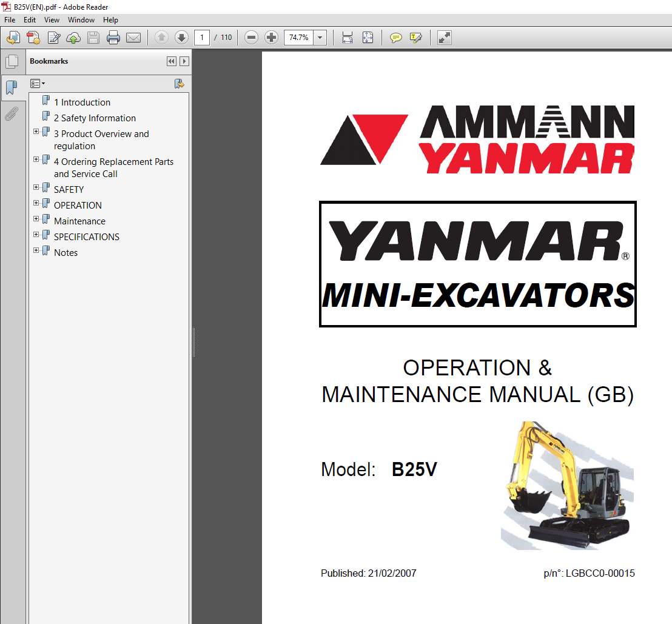Open the bookmark options menu dropdown
The height and width of the screenshot is (624, 672).
coord(37,84)
